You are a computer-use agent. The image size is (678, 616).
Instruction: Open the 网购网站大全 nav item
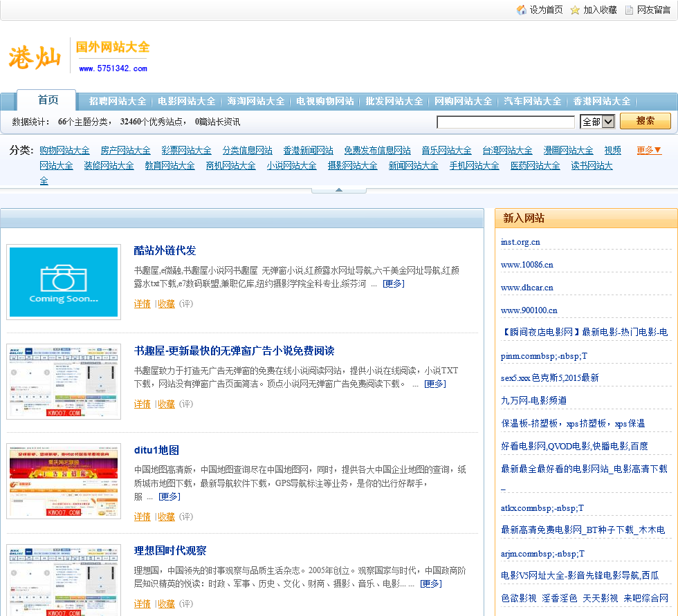point(464,102)
